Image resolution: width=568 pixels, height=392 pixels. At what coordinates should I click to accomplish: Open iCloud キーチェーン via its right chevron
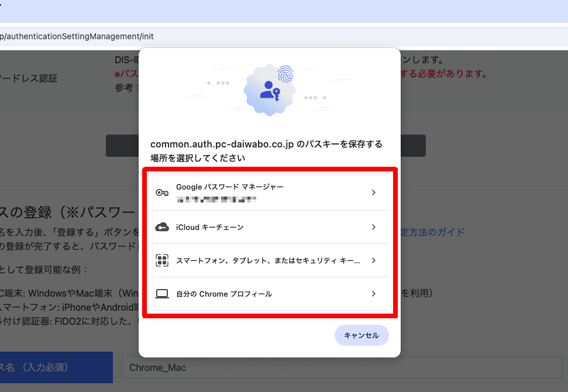[x=374, y=227]
